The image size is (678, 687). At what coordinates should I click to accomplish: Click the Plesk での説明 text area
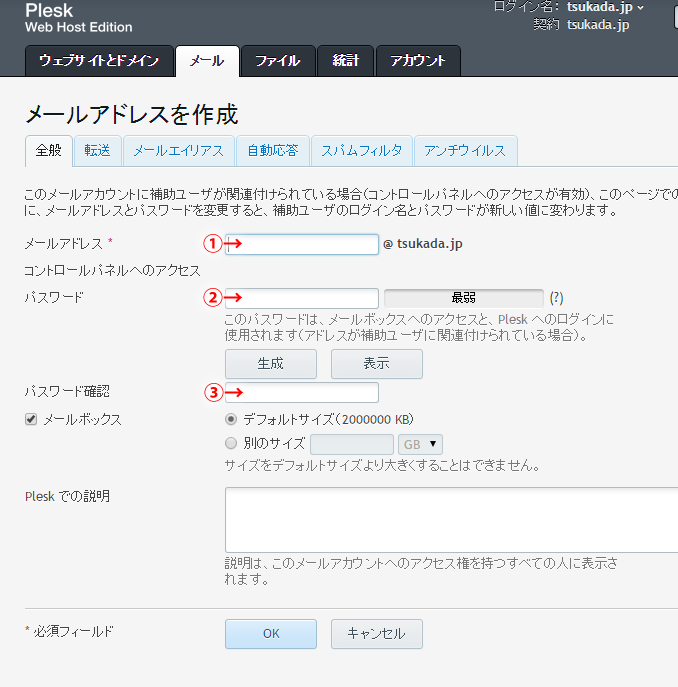[x=451, y=520]
